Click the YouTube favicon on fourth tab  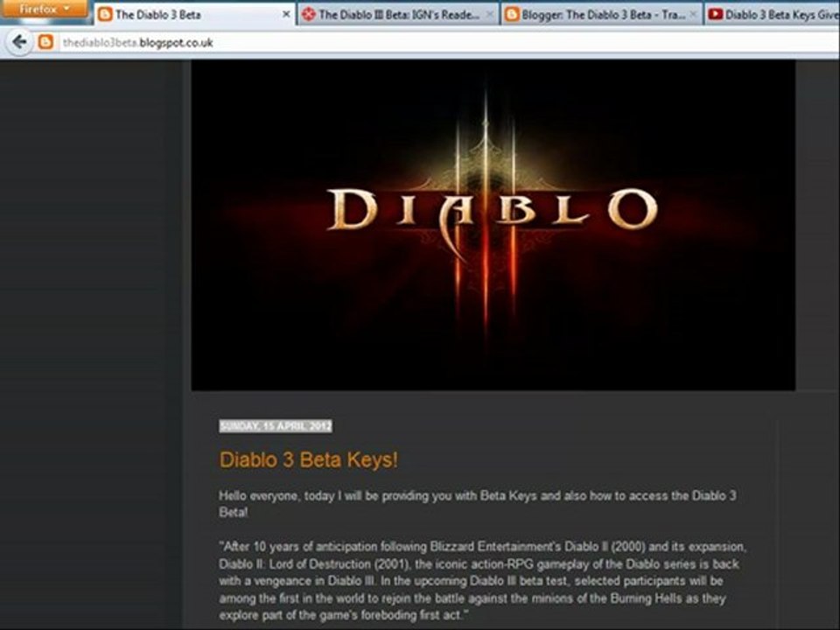click(x=715, y=15)
